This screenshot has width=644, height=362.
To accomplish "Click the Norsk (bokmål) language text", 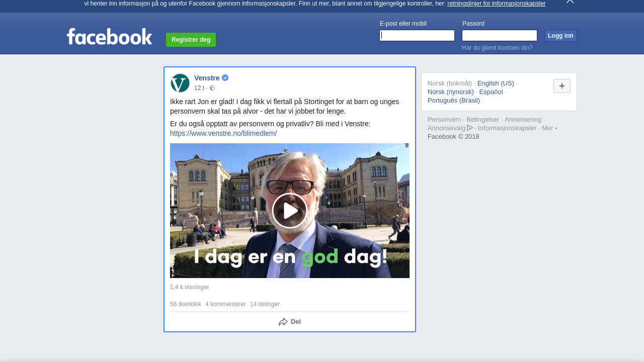I will click(x=450, y=83).
